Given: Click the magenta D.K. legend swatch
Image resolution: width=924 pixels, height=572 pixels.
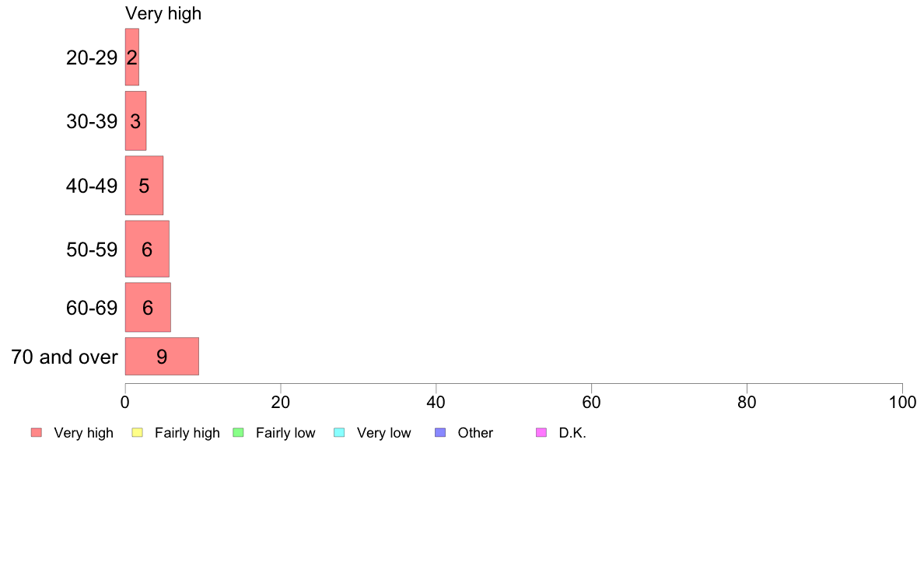Looking at the screenshot, I should click(541, 432).
